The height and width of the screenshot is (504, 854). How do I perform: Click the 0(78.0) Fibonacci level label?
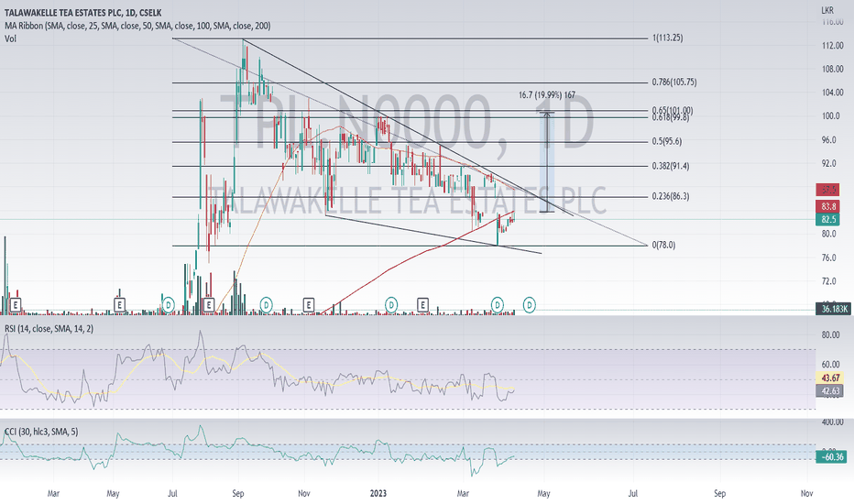pyautogui.click(x=663, y=246)
